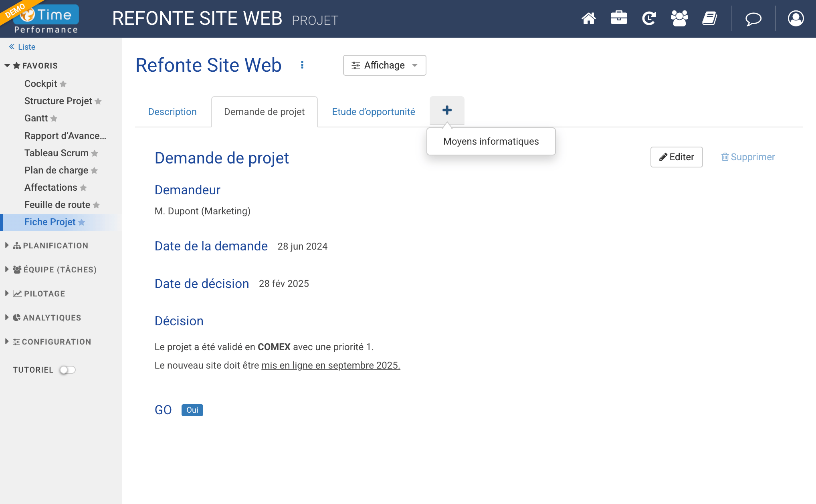This screenshot has width=816, height=504.
Task: Collapse the Favoris section
Action: [7, 65]
